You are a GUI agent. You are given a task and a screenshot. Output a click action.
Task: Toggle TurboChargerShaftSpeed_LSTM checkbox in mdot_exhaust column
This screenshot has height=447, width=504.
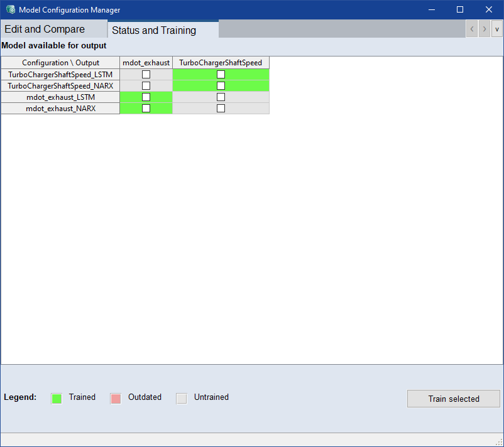(x=146, y=74)
